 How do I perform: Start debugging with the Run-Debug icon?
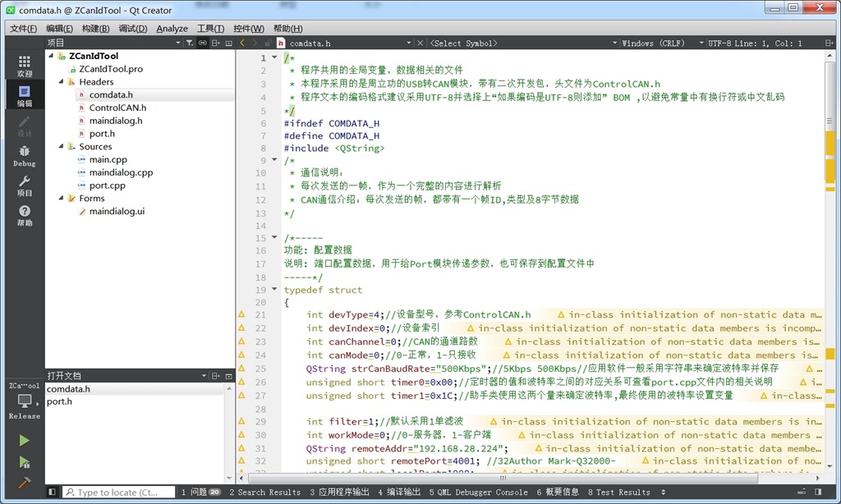click(24, 461)
